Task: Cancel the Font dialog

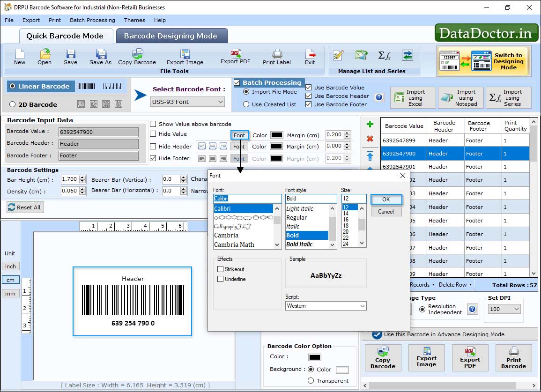Action: 386,212
